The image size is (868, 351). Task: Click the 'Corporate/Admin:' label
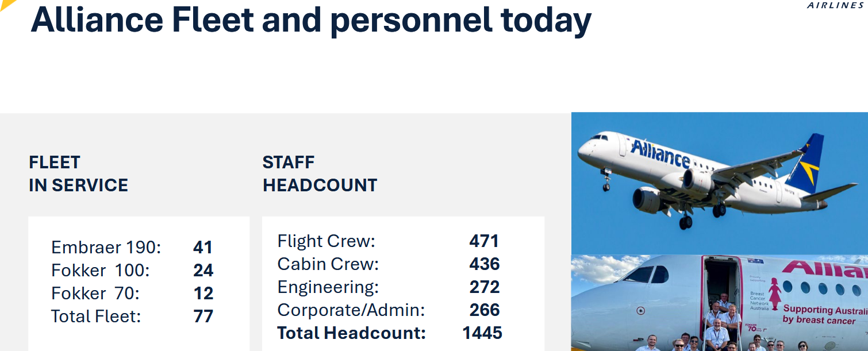pyautogui.click(x=351, y=310)
